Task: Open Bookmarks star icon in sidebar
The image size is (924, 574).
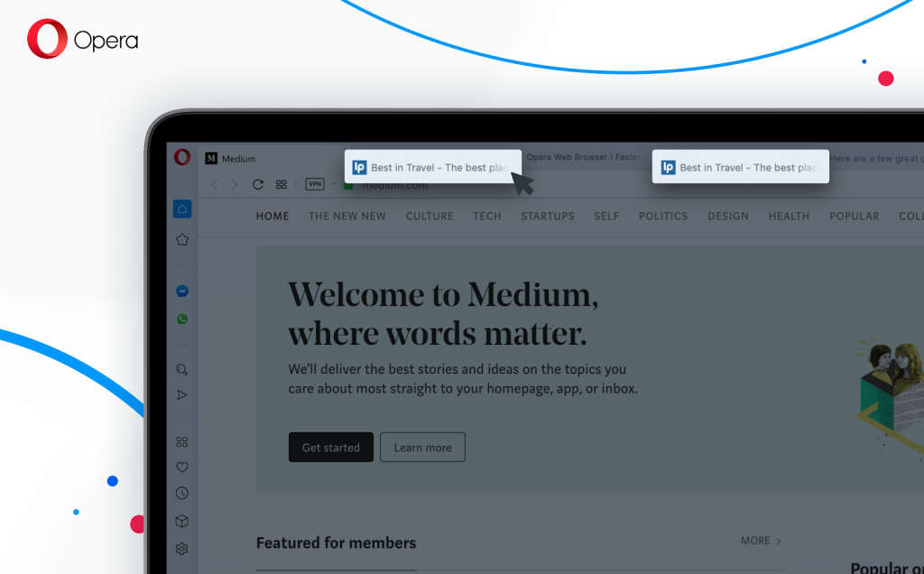Action: 182,240
